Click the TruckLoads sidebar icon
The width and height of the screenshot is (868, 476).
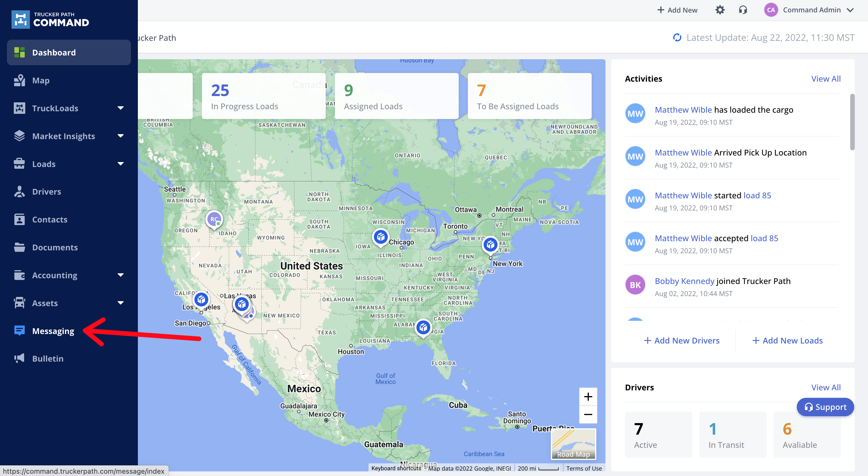(20, 108)
